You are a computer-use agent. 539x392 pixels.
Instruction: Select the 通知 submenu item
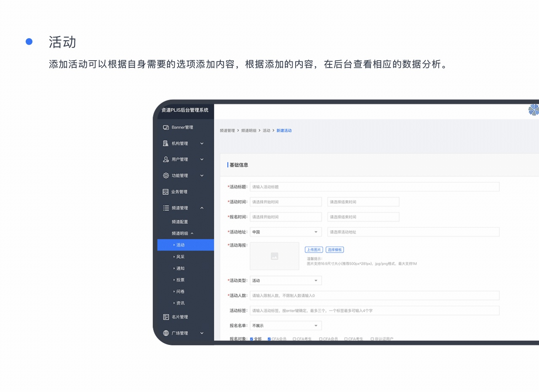tap(180, 268)
